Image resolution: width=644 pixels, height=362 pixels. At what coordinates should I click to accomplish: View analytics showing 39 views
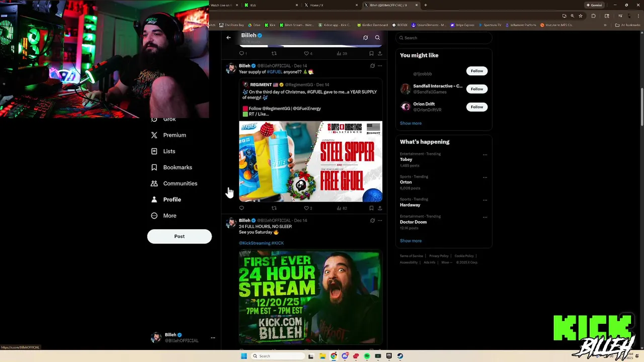pos(342,53)
